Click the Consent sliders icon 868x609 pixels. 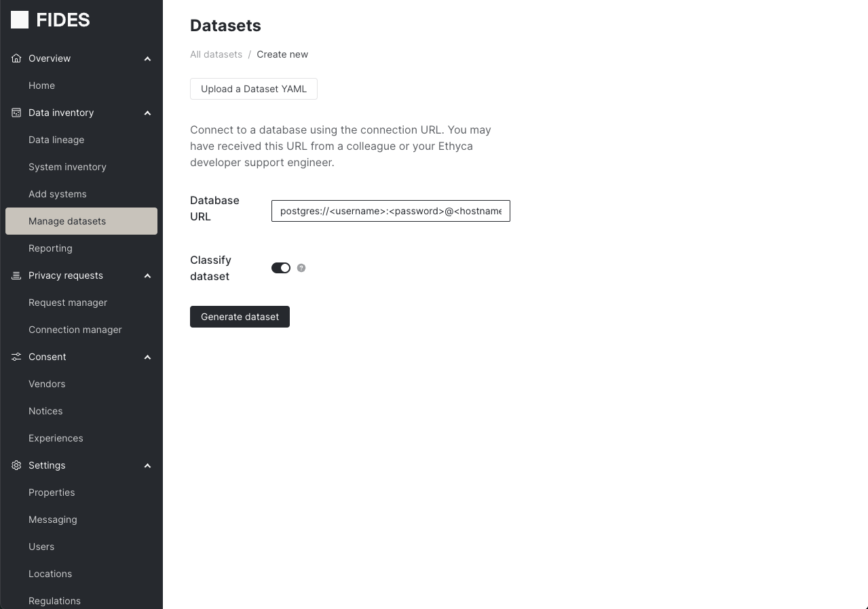click(16, 357)
